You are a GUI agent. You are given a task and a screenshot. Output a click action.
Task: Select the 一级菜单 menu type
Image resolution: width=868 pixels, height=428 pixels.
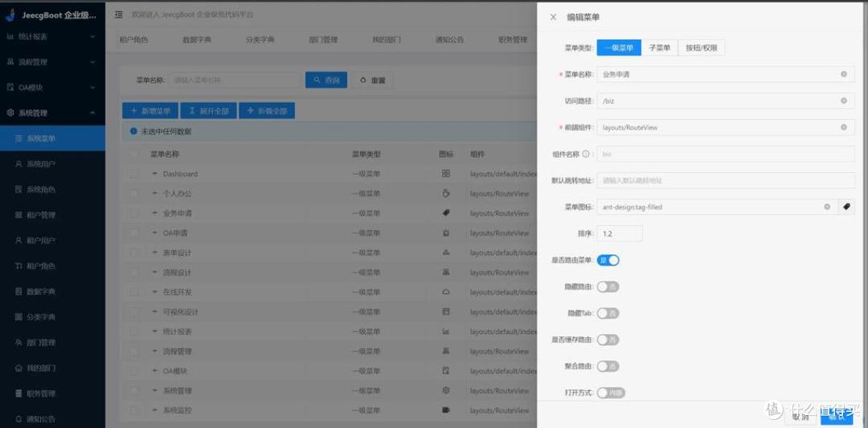(x=619, y=47)
